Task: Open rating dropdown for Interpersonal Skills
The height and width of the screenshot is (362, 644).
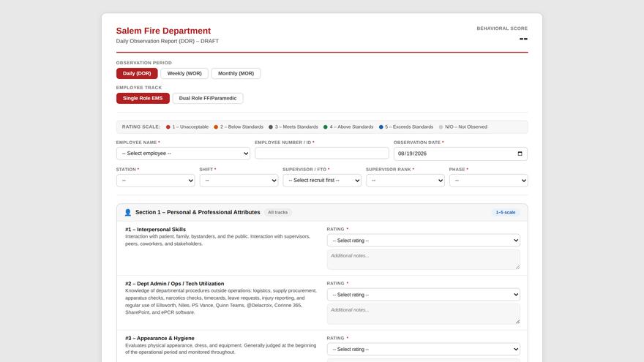Action: [424, 241]
